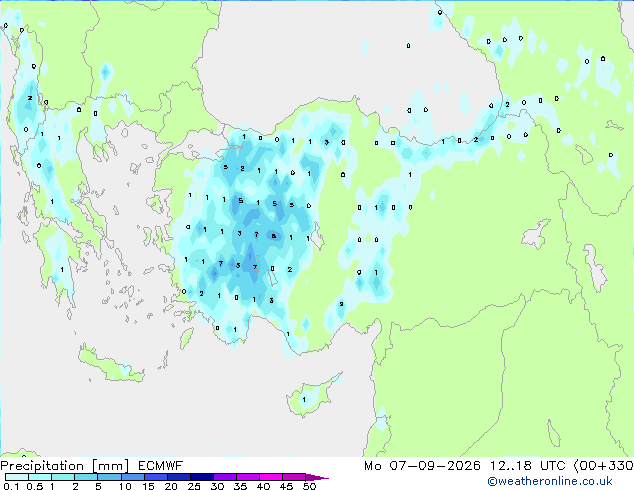Select the 40–45 mm magenta legend box
Viewport: 634px width, 490px height.
pos(271,477)
